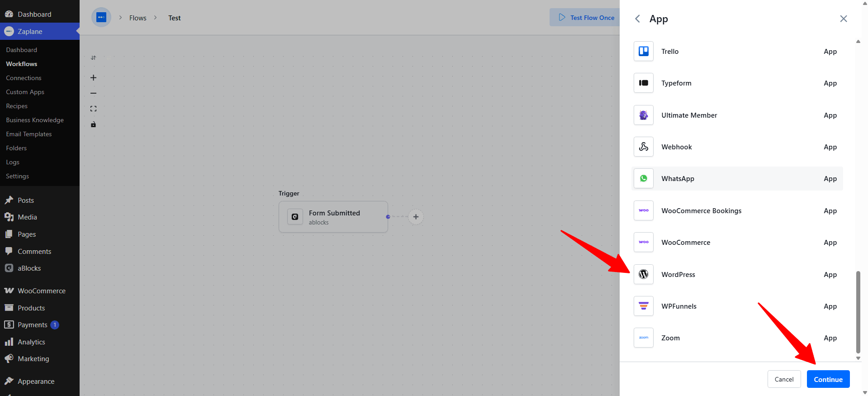Click the Payments notification badge

tap(55, 325)
